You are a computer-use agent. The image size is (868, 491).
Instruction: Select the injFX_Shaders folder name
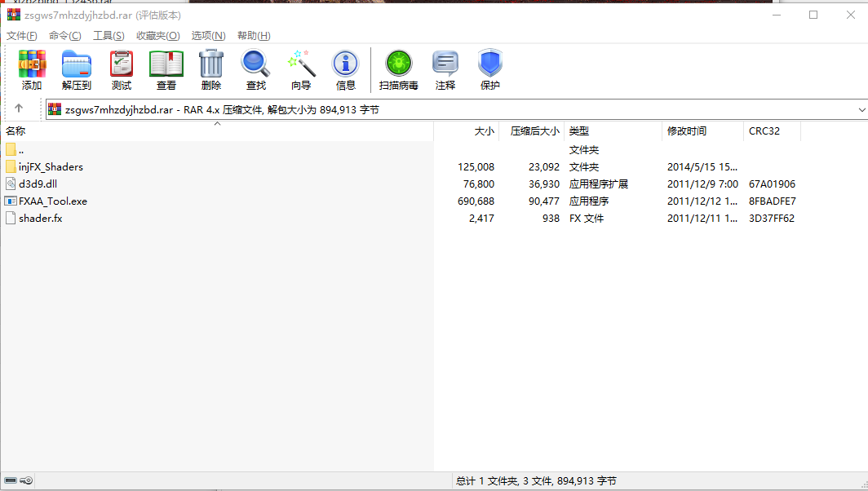[51, 166]
